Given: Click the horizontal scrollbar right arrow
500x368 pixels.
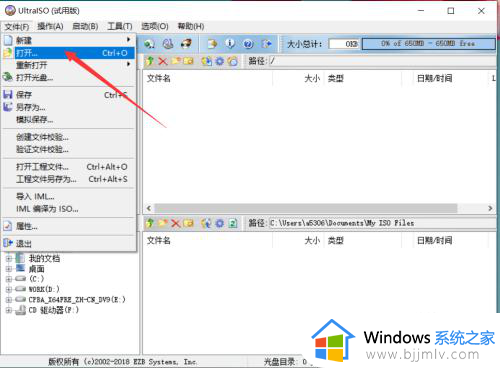Looking at the screenshot, I should coord(490,208).
